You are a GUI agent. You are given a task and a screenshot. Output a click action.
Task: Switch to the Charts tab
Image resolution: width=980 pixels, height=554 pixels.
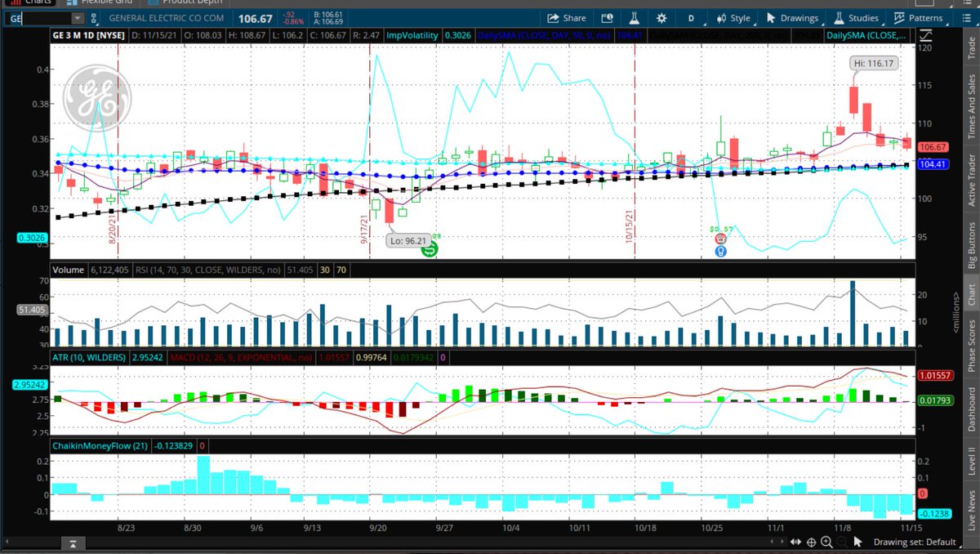32,2
